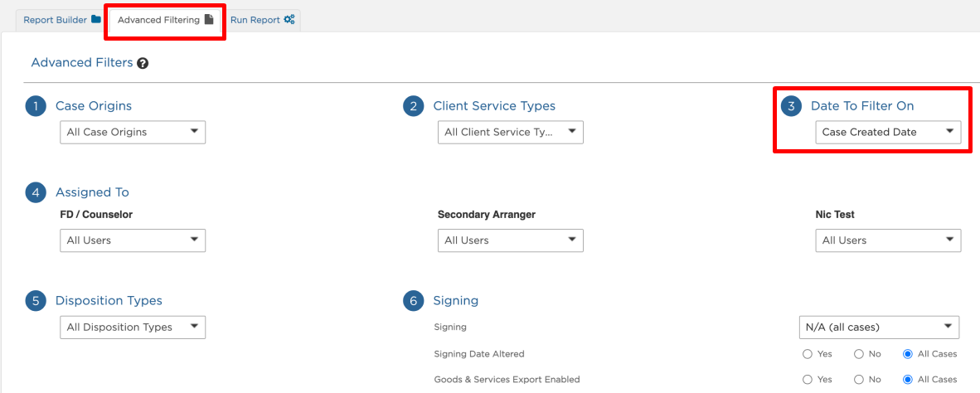980x393 pixels.
Task: Select Yes for Goods & Services Export Enabled
Action: 808,380
